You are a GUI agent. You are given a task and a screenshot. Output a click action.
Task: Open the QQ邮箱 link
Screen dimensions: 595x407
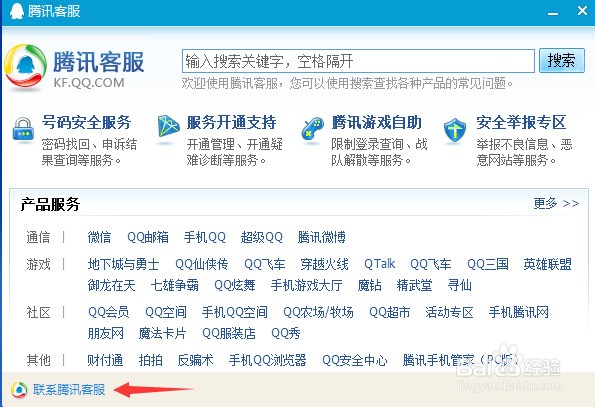(148, 237)
